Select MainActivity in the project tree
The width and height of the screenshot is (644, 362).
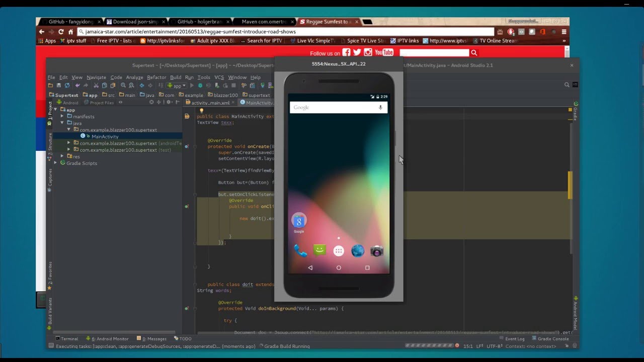(105, 136)
